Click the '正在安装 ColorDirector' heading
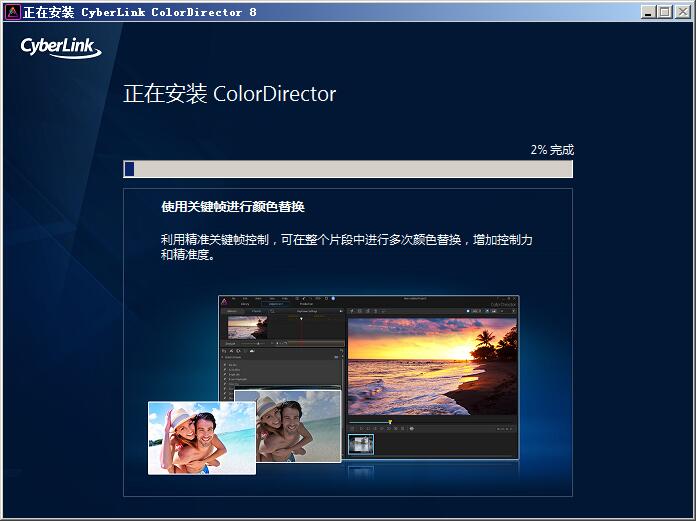The height and width of the screenshot is (521, 696). (229, 94)
